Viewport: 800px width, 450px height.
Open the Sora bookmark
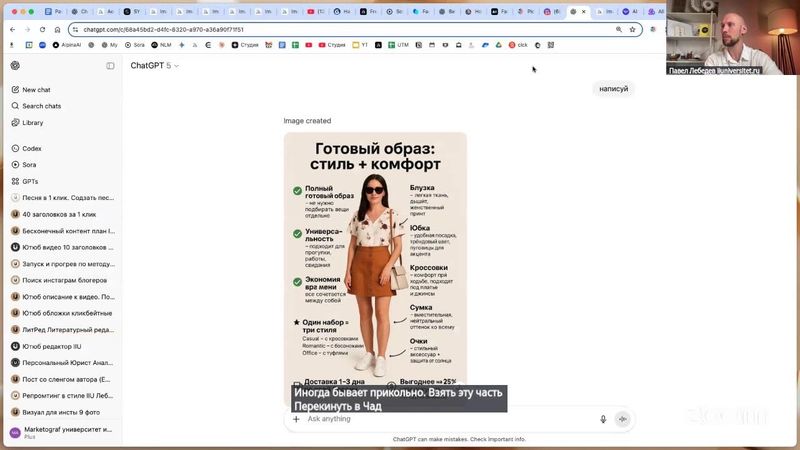click(135, 45)
